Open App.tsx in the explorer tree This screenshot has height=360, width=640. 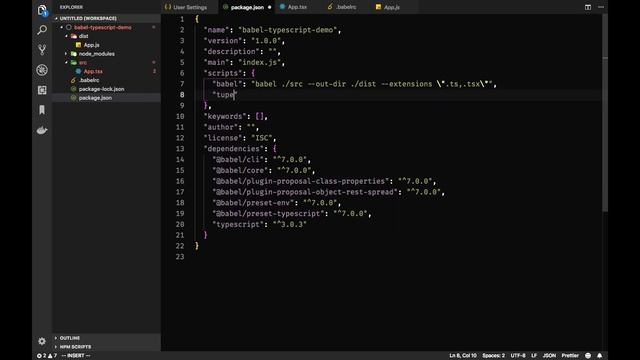pyautogui.click(x=93, y=71)
